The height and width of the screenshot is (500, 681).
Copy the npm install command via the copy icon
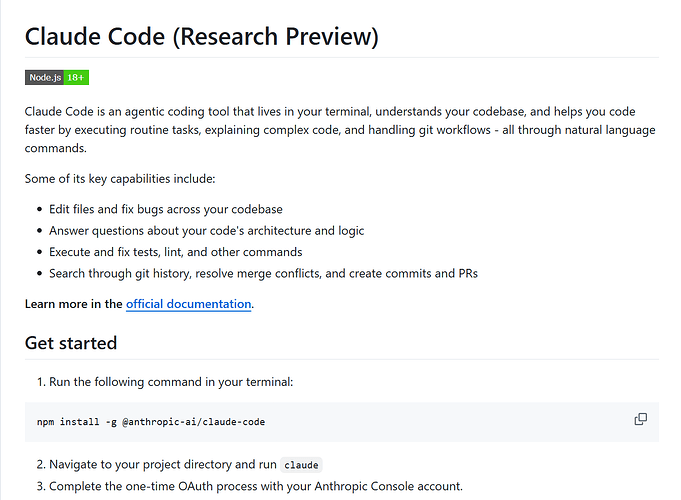point(641,419)
